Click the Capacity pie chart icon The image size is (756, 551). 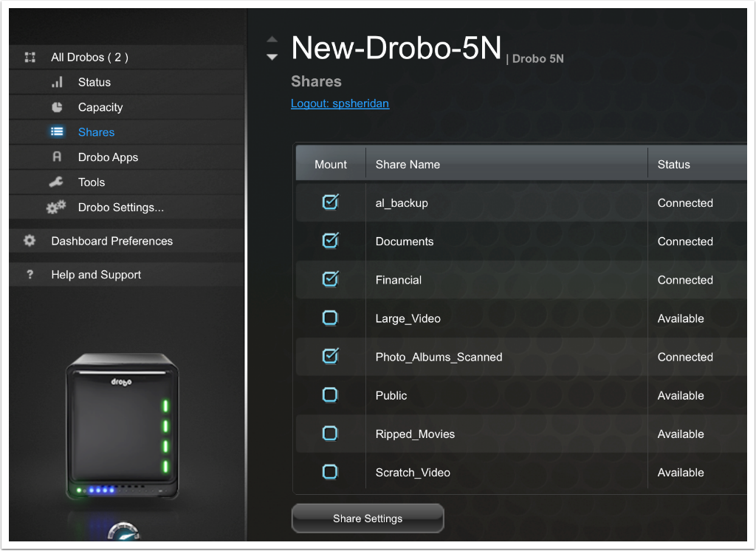(x=57, y=107)
